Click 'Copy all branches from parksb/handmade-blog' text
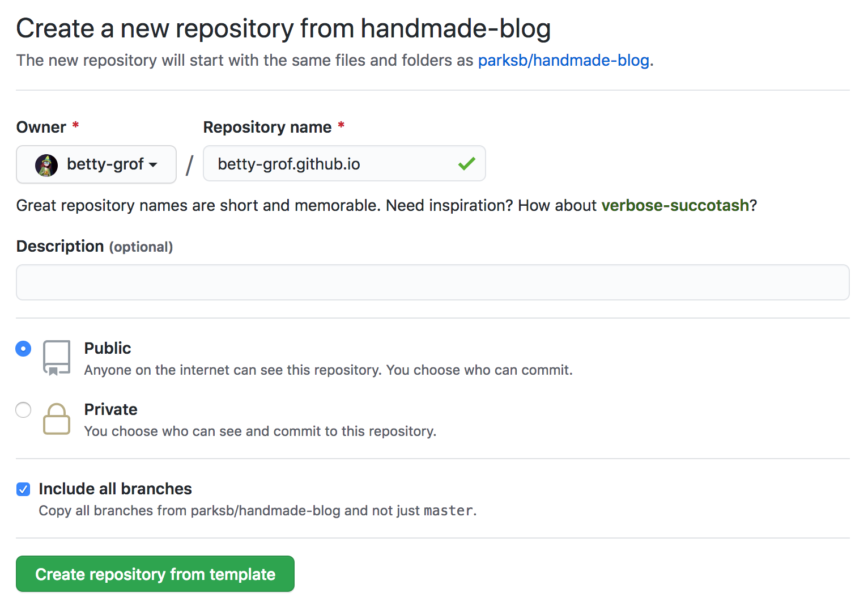The image size is (868, 610). pyautogui.click(x=258, y=511)
